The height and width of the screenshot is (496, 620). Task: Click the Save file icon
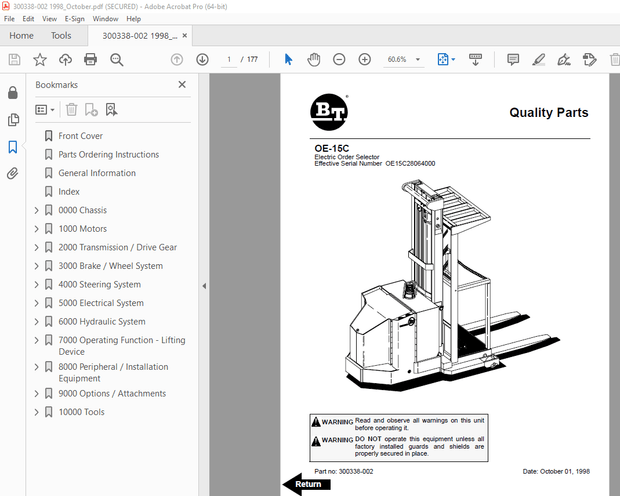tap(15, 60)
